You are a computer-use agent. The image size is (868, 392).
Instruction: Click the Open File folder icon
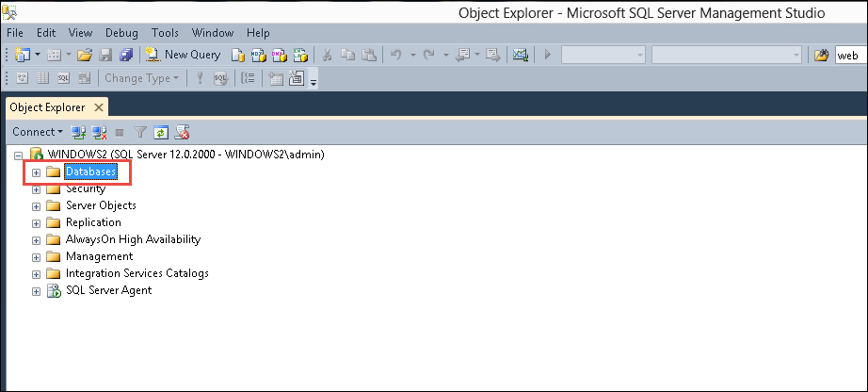click(84, 55)
